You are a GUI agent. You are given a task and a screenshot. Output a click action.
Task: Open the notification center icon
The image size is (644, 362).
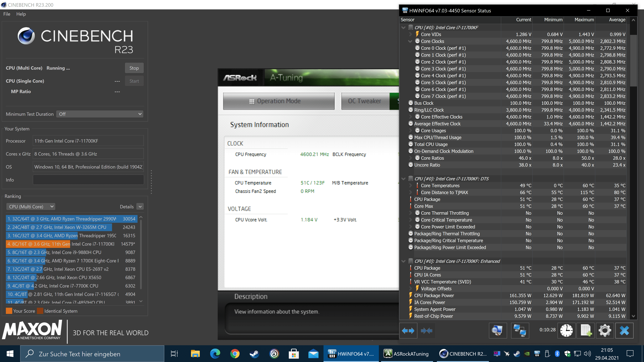coord(630,353)
